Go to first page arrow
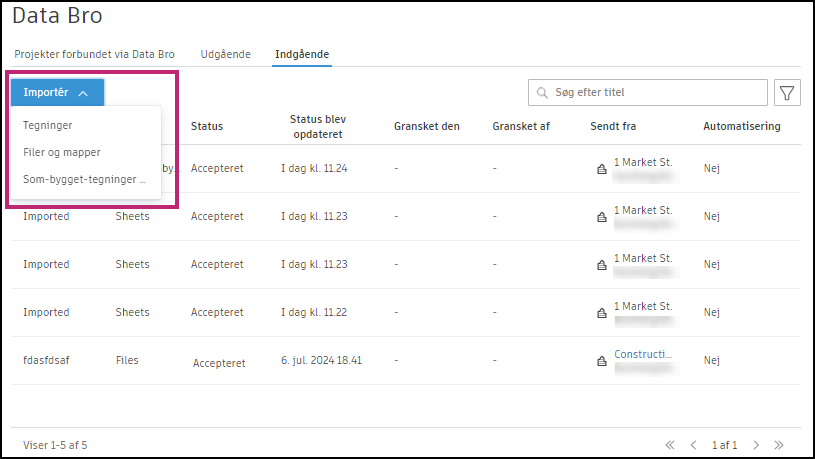 coord(670,444)
